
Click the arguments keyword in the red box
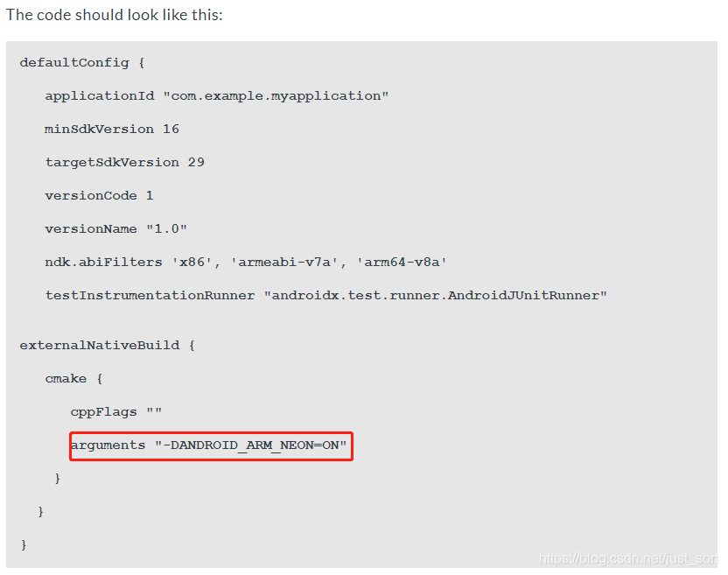[108, 445]
